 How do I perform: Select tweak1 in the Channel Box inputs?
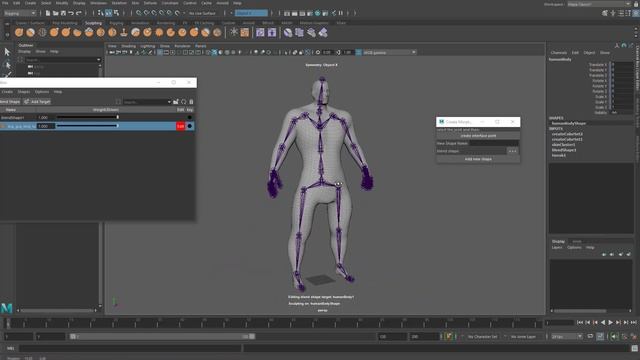558,155
